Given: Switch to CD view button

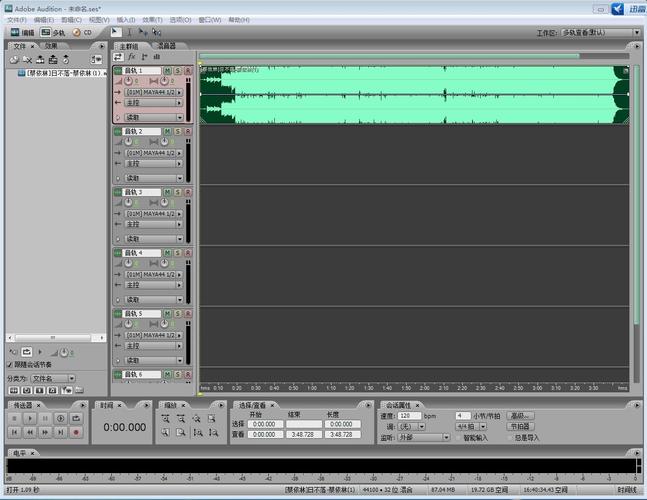Looking at the screenshot, I should [81, 32].
